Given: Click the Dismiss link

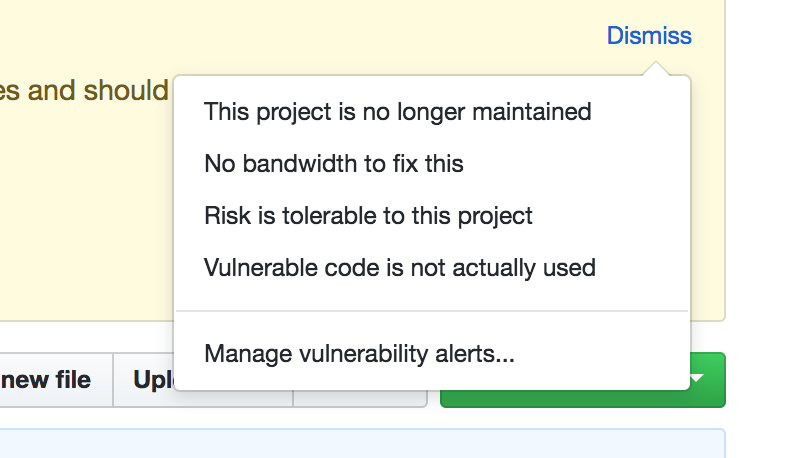Looking at the screenshot, I should click(x=649, y=36).
